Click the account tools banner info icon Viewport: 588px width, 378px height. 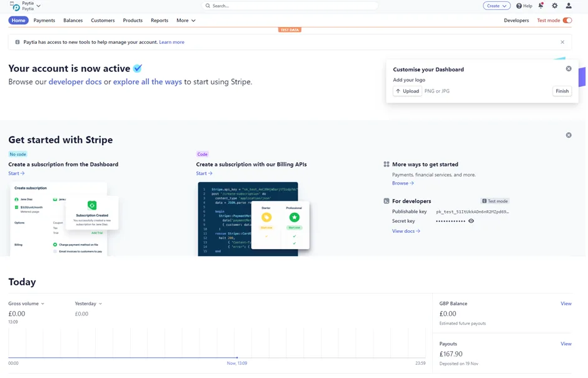[18, 42]
